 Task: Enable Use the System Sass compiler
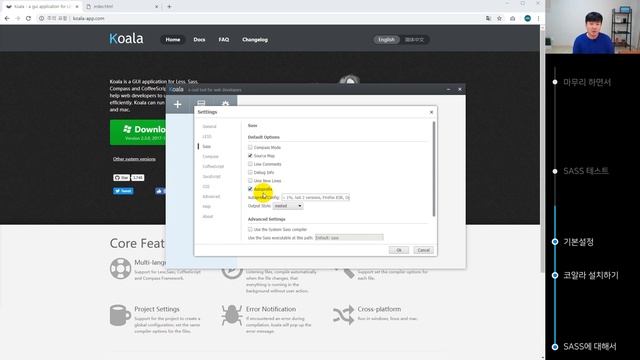250,229
